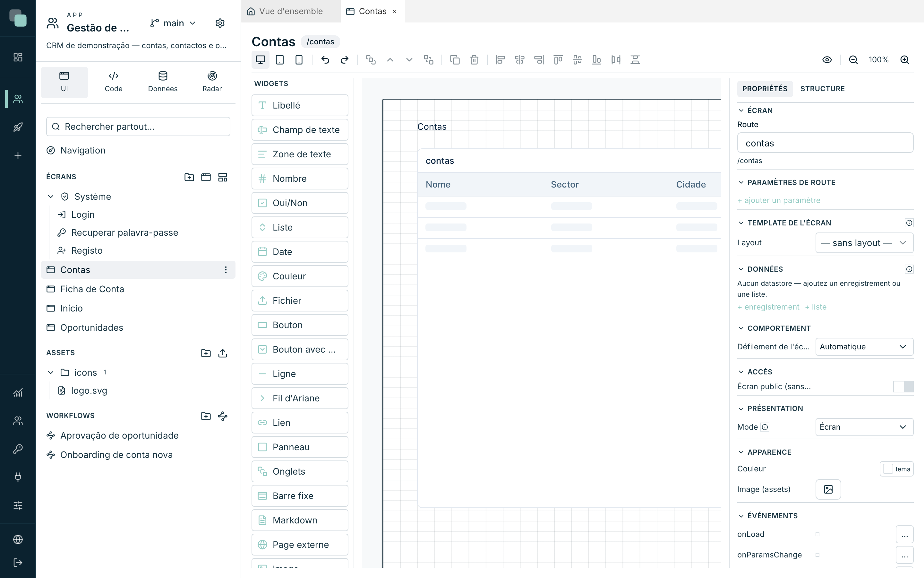The width and height of the screenshot is (924, 578).
Task: Align widgets to top edge
Action: [558, 60]
